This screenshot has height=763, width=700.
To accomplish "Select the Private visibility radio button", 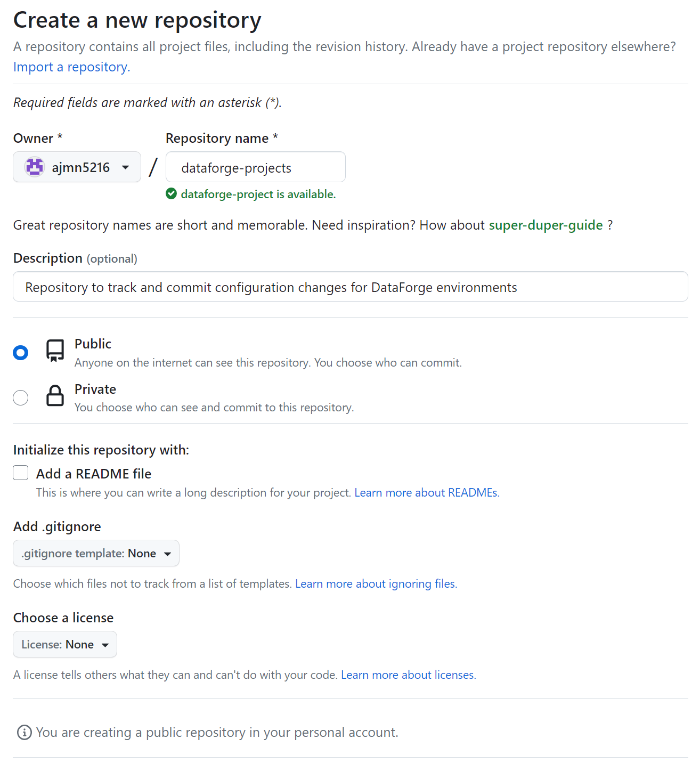I will pyautogui.click(x=21, y=397).
